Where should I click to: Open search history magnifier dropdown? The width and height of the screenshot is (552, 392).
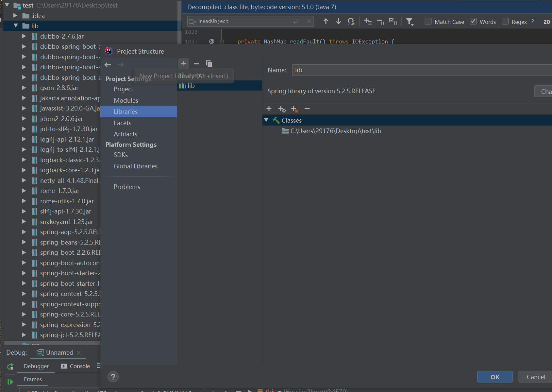click(192, 22)
